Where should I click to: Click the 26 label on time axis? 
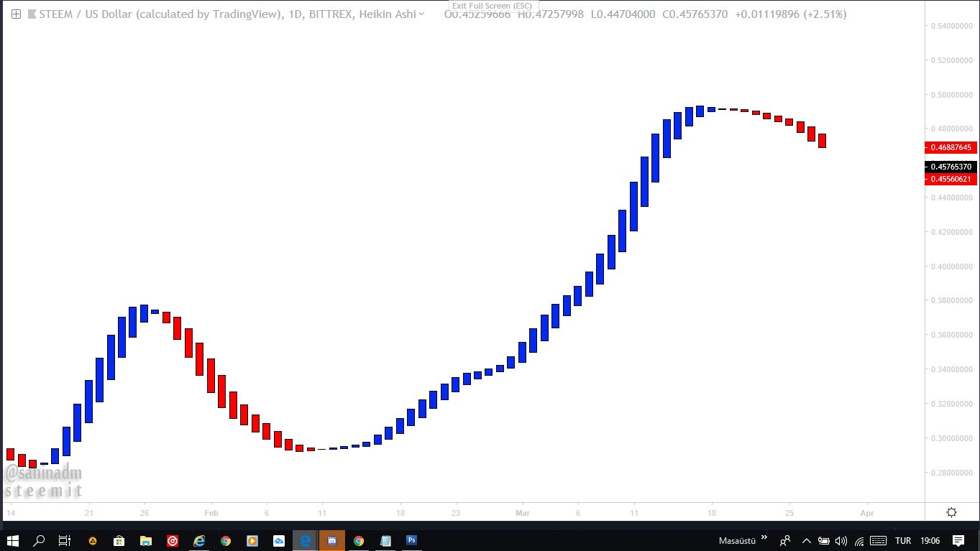click(144, 513)
